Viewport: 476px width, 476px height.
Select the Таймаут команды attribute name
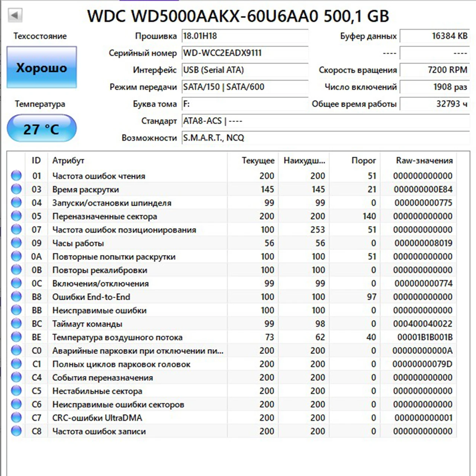tap(87, 324)
